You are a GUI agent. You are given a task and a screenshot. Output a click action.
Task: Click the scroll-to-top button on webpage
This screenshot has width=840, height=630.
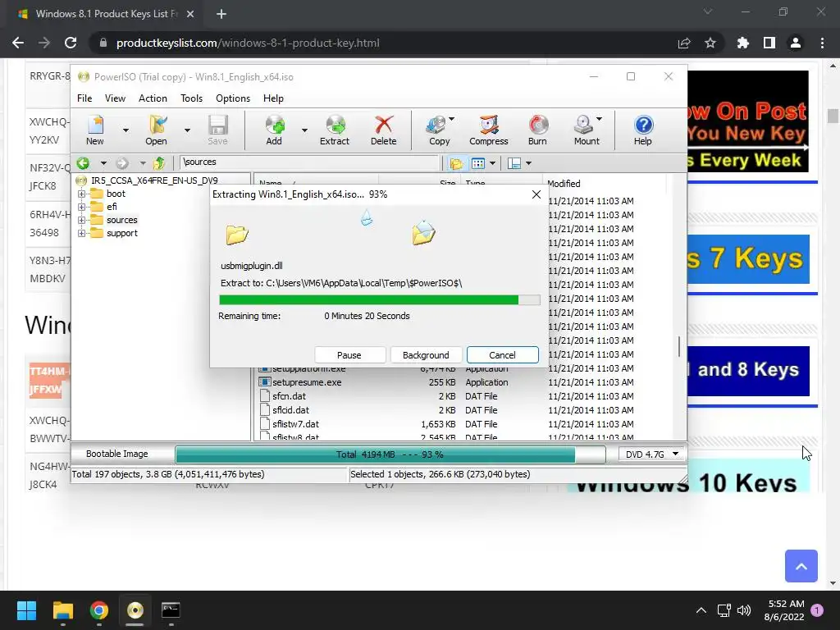point(801,566)
